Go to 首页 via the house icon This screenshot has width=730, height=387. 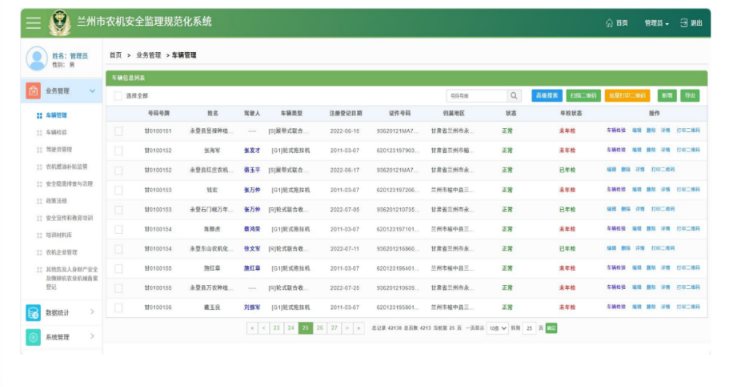point(609,23)
